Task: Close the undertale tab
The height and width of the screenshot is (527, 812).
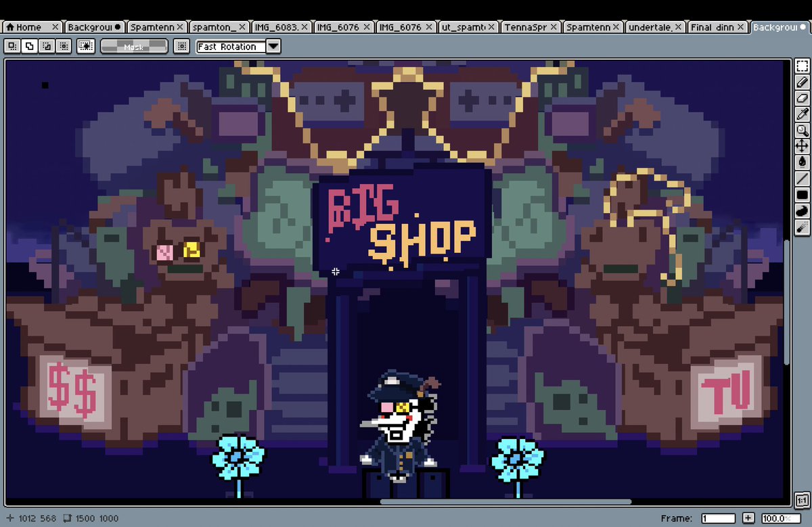Action: tap(678, 27)
